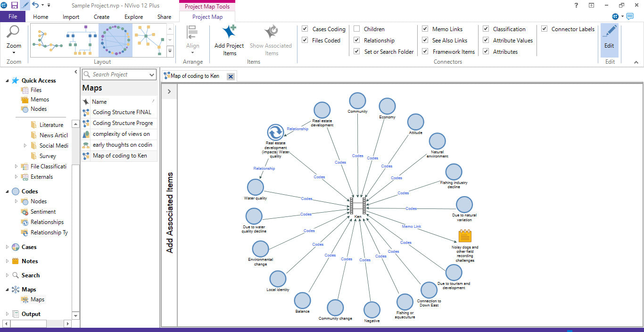Toggle Classification checkbox
Image resolution: width=644 pixels, height=332 pixels.
click(486, 29)
